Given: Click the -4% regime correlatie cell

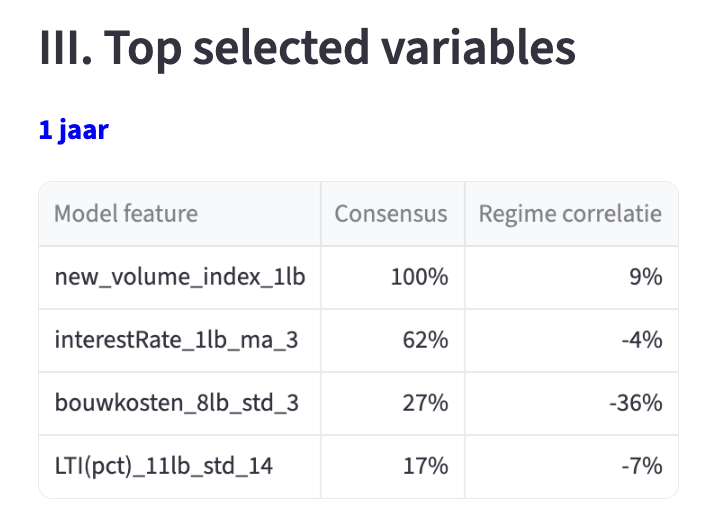Looking at the screenshot, I should point(641,340).
